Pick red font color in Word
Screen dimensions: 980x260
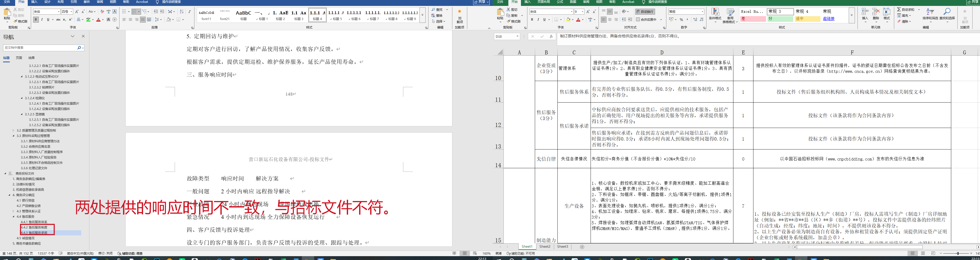coord(99,19)
